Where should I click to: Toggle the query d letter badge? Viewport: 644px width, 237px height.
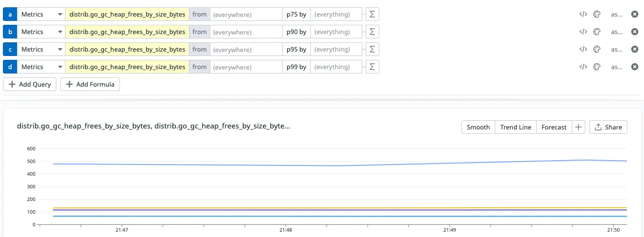pyautogui.click(x=10, y=67)
